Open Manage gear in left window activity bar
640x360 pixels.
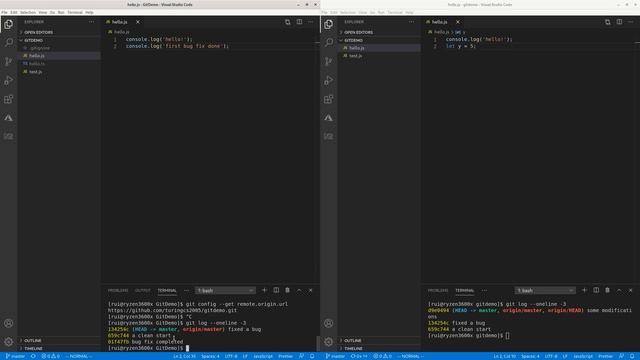[9, 342]
